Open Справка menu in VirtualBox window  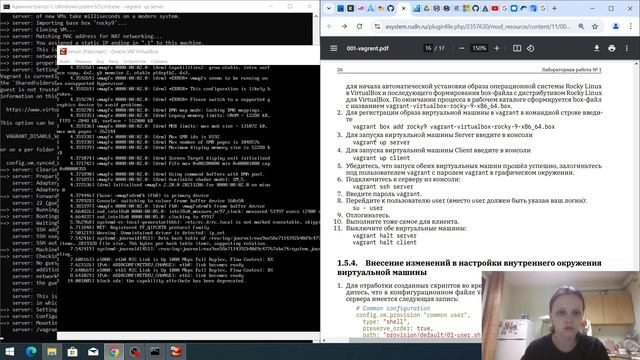click(159, 62)
